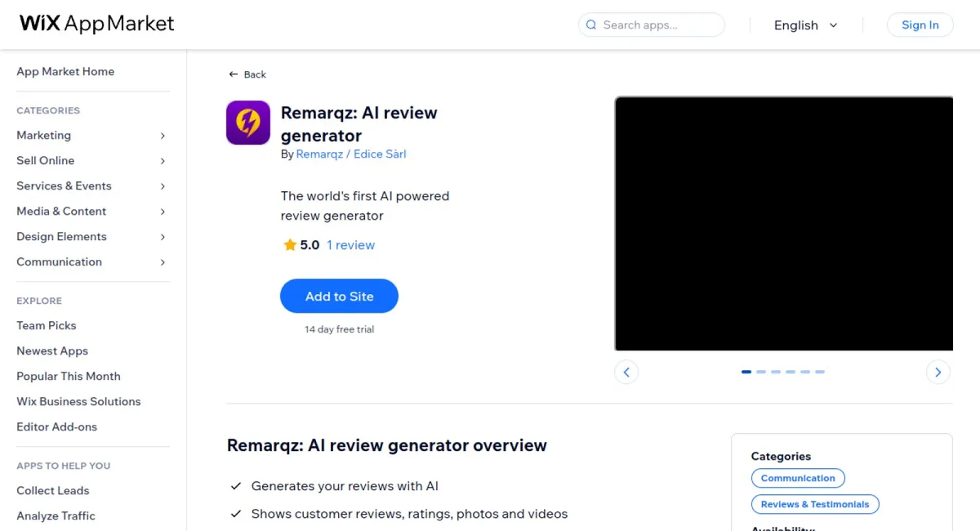Viewport: 980px width, 531px height.
Task: Go to previous slide in media carousel
Action: 626,372
